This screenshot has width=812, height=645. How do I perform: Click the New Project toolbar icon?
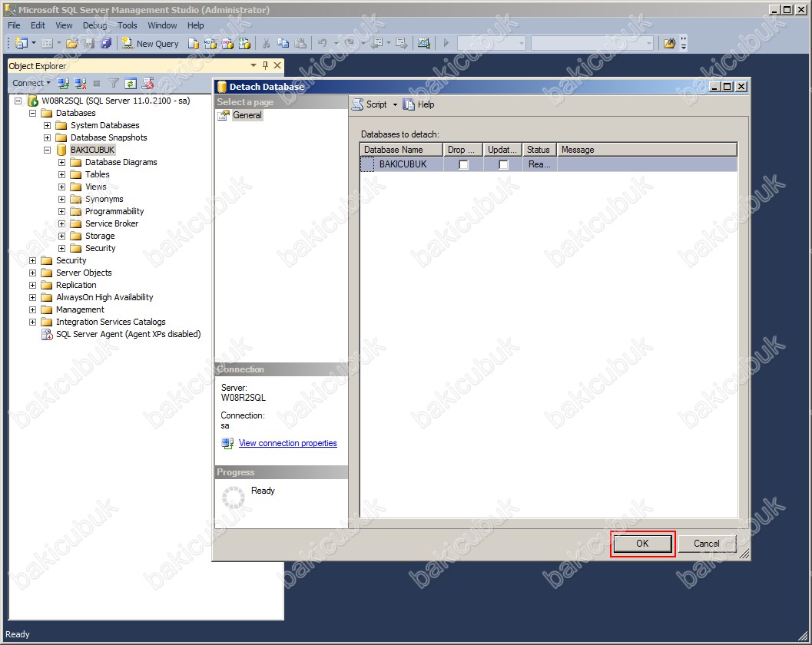[x=22, y=44]
